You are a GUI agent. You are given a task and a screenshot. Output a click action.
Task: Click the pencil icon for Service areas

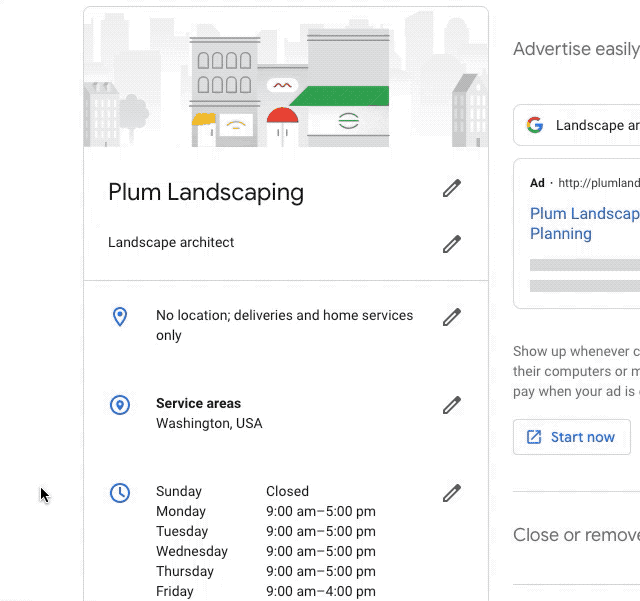(x=452, y=405)
